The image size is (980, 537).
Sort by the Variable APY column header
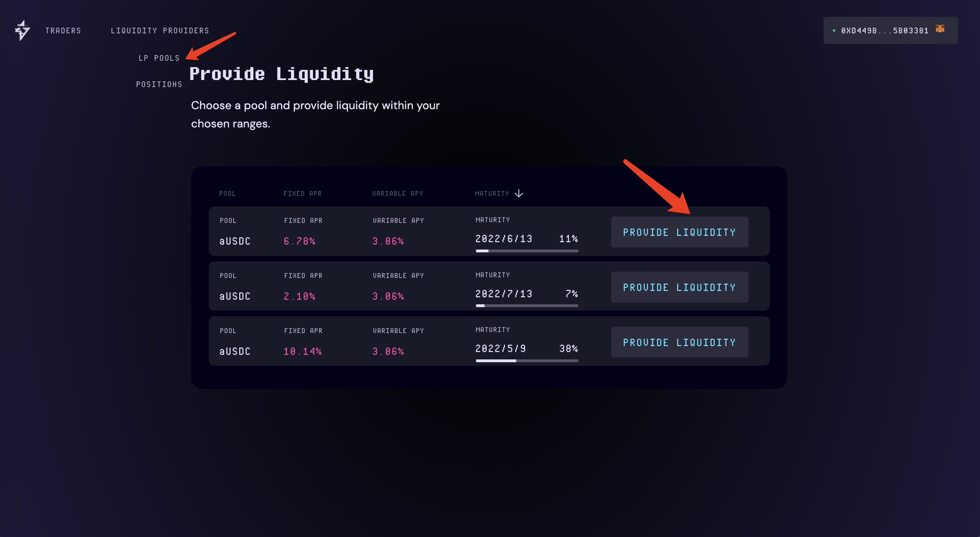point(397,194)
